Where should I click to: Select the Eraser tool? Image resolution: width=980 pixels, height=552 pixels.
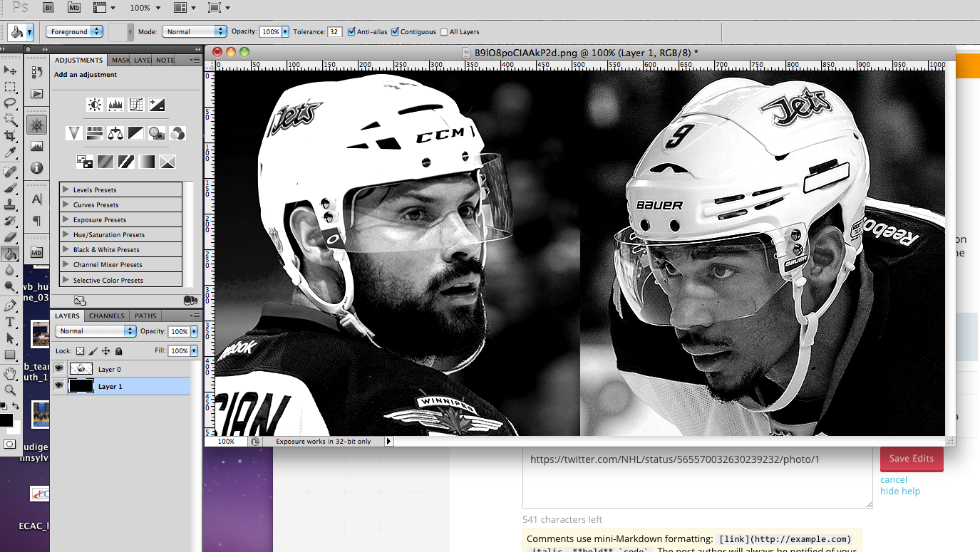(x=10, y=237)
